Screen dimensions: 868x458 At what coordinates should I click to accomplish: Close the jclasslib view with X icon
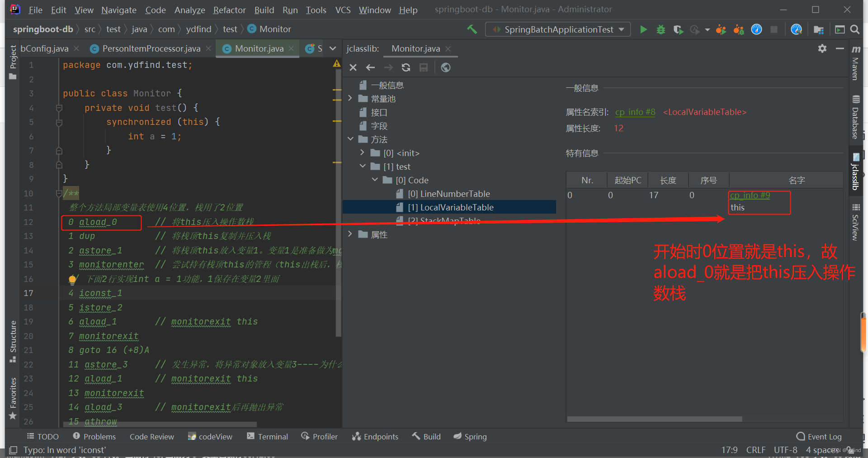(x=353, y=67)
